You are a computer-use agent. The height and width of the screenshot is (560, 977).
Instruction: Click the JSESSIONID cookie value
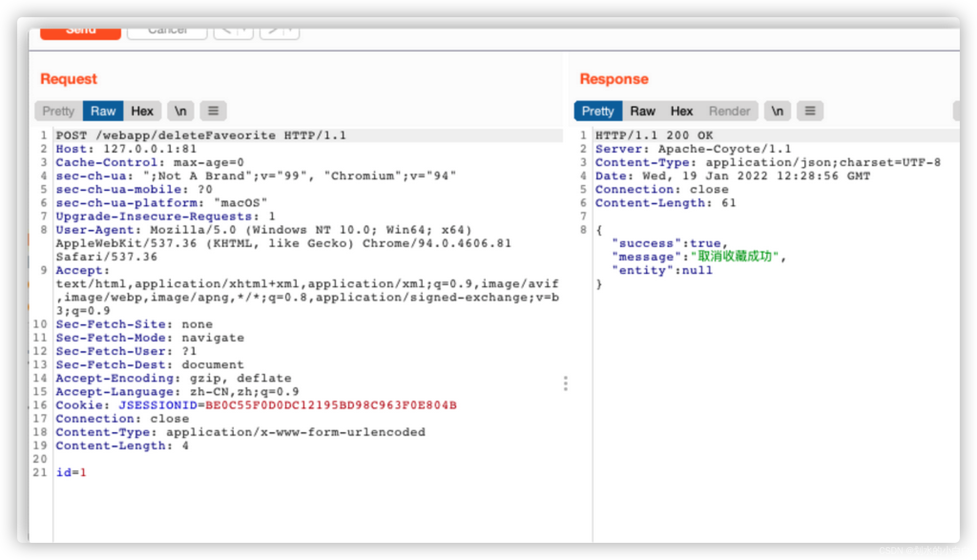(331, 405)
